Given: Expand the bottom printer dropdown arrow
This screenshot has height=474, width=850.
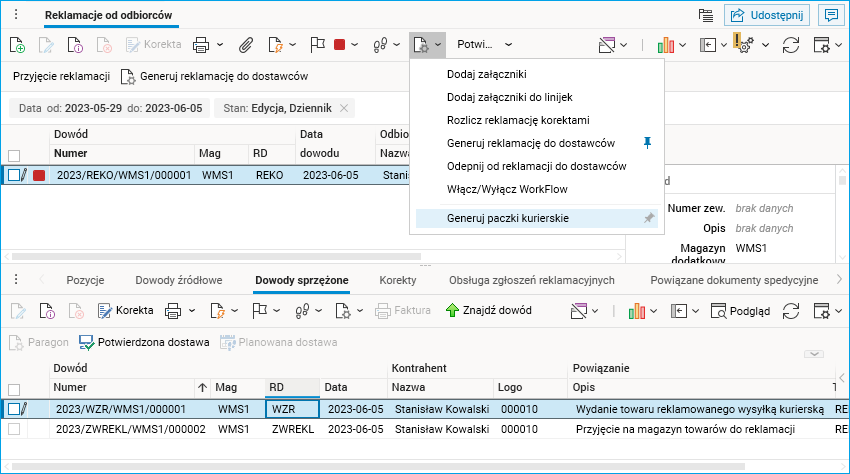Looking at the screenshot, I should point(191,311).
